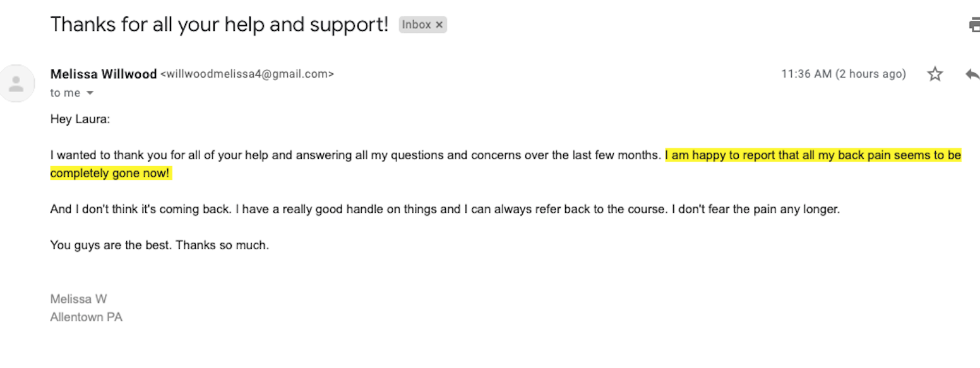Image resolution: width=980 pixels, height=368 pixels.
Task: Click the willwoodmelissa4@gmail.com address
Action: point(247,74)
